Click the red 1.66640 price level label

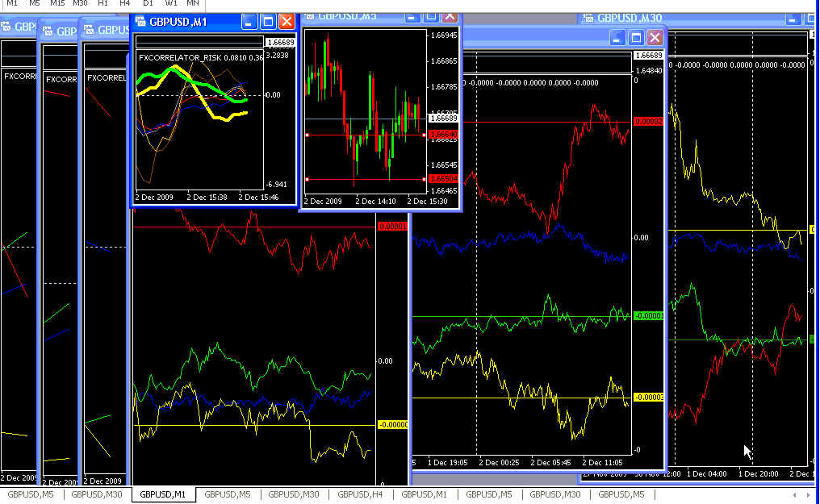pyautogui.click(x=443, y=135)
